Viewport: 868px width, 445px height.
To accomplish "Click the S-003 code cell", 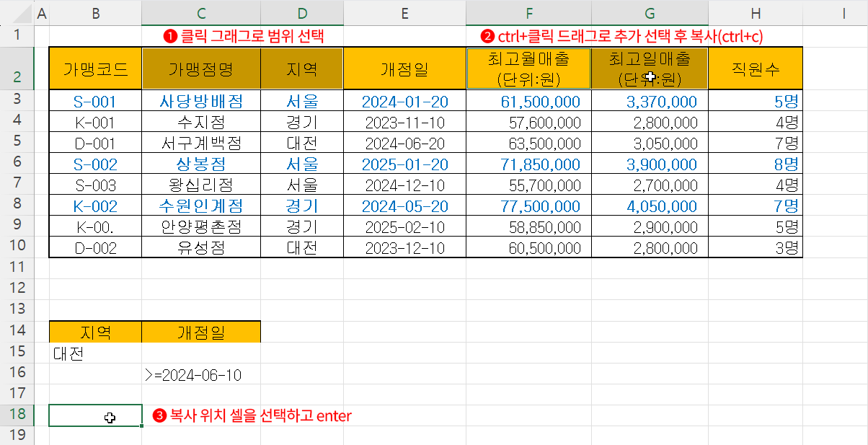I will [x=96, y=185].
